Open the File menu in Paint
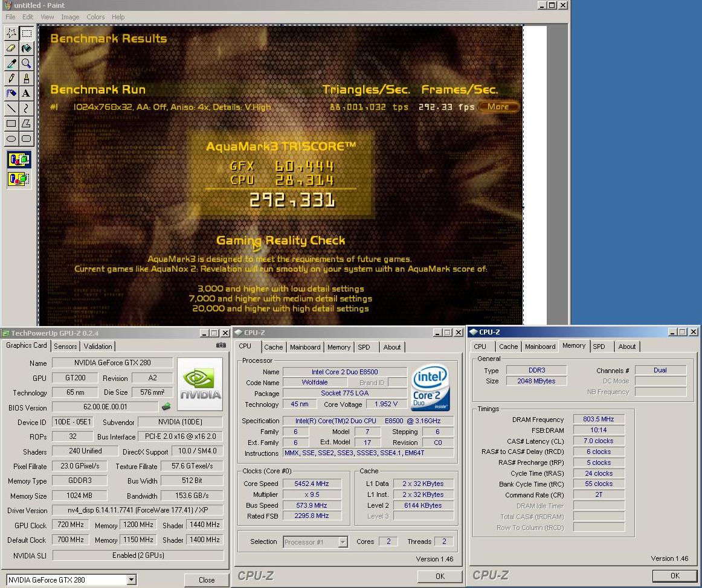The image size is (702, 588). pyautogui.click(x=10, y=17)
